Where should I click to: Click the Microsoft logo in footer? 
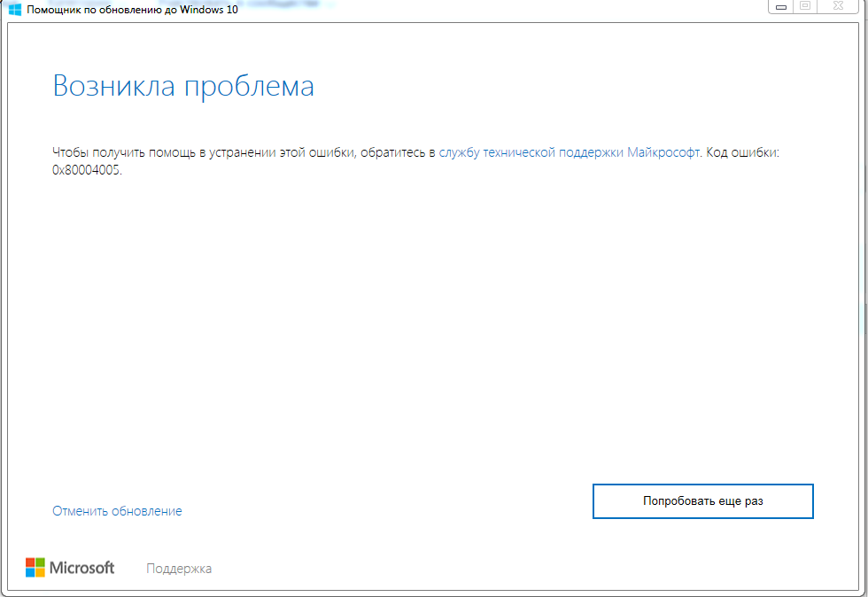70,568
